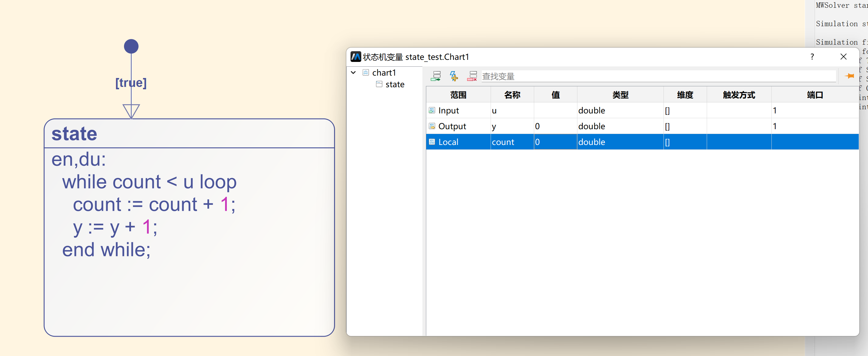Click the transition arrowhead into state
The image size is (868, 356).
coord(131,111)
